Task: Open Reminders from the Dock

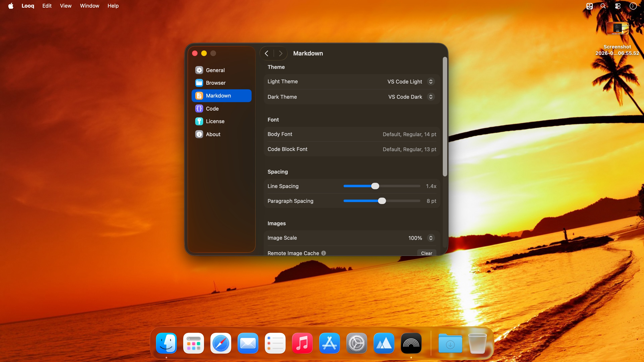Action: coord(275,343)
